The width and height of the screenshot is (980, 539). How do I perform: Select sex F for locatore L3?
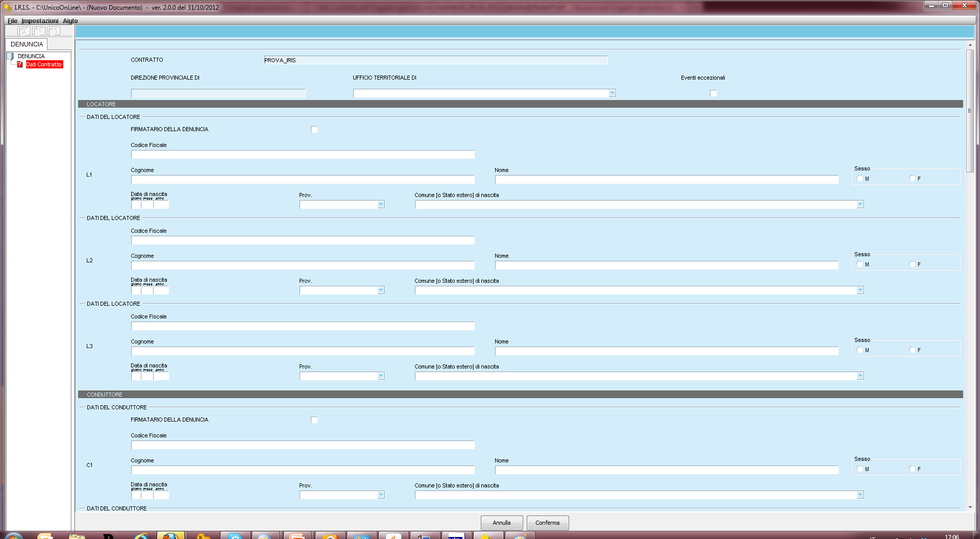912,350
